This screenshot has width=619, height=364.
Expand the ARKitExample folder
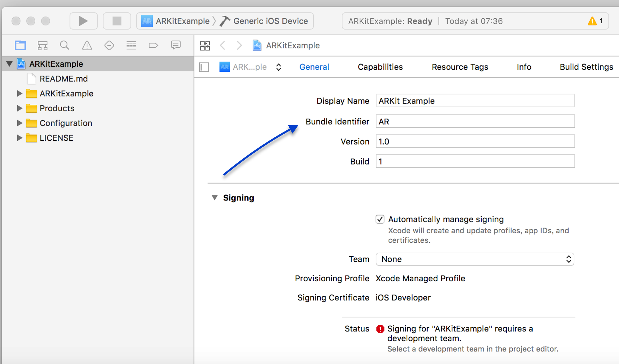click(19, 94)
